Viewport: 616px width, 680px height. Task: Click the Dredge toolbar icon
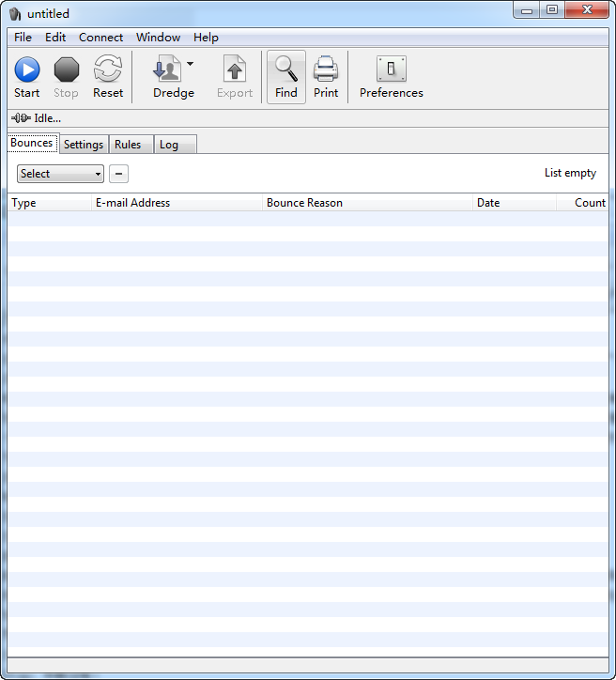point(167,68)
